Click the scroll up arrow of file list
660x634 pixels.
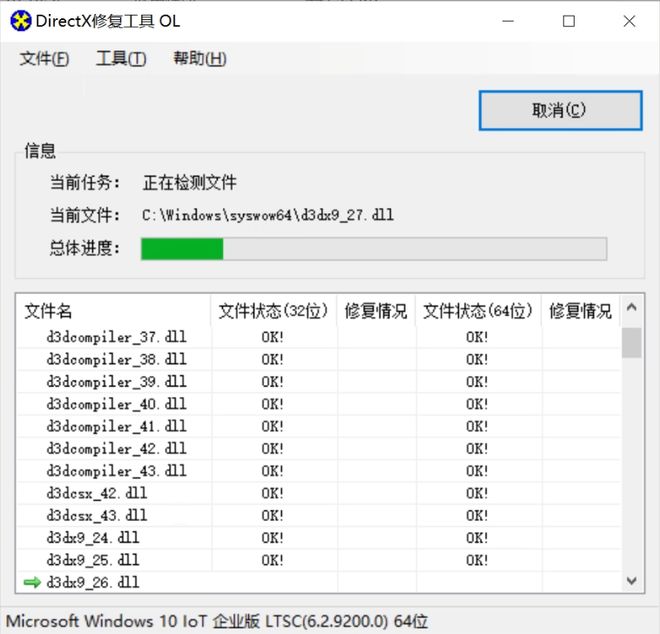pos(631,307)
